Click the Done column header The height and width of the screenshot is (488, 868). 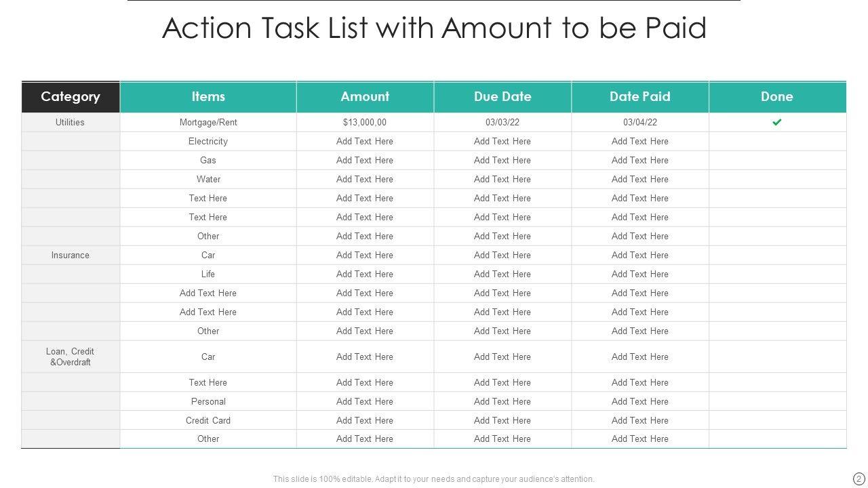click(x=777, y=97)
